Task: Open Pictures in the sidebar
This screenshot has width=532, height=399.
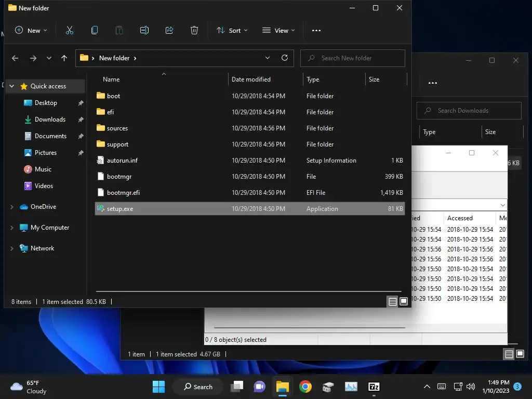Action: click(x=46, y=153)
